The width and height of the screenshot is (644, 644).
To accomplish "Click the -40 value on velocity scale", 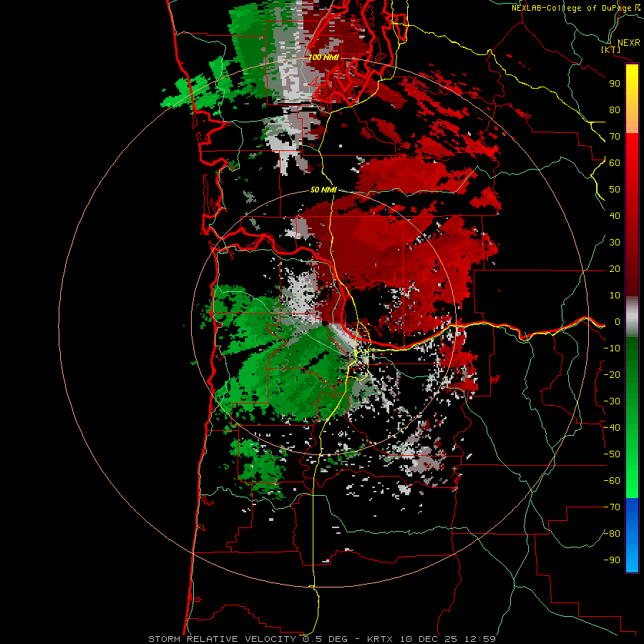I will pyautogui.click(x=612, y=428).
